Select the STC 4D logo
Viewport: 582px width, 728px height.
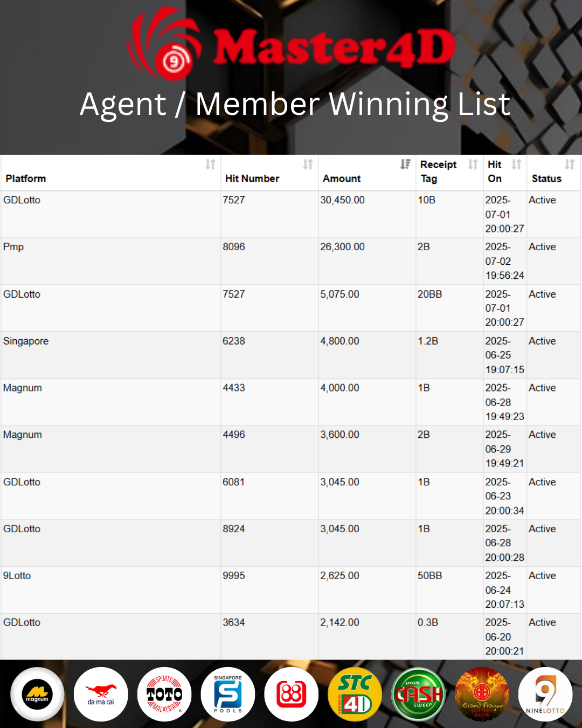[355, 694]
